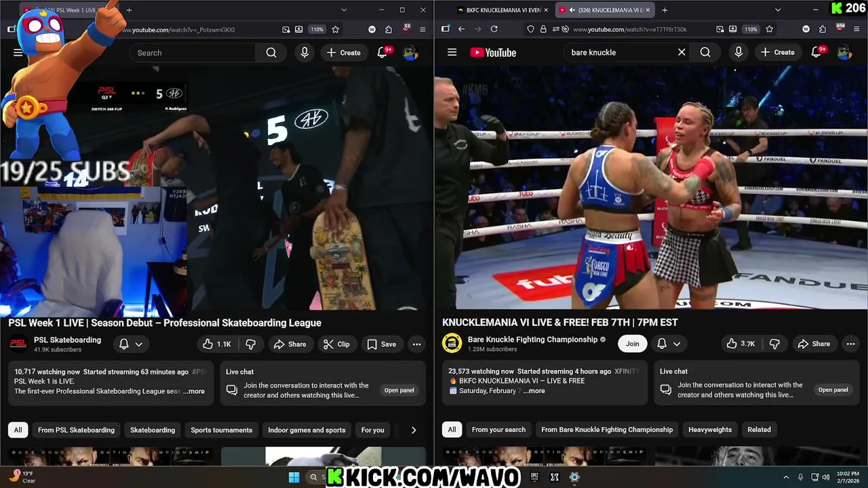Open left browser application hamburger menu
Screen dimensions: 868x488
(422, 30)
